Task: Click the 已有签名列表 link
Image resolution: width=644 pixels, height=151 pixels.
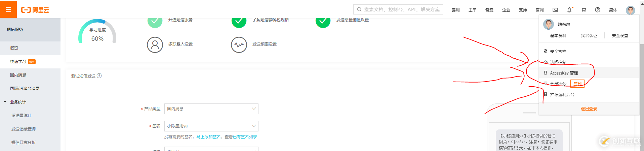Action: coord(245,137)
